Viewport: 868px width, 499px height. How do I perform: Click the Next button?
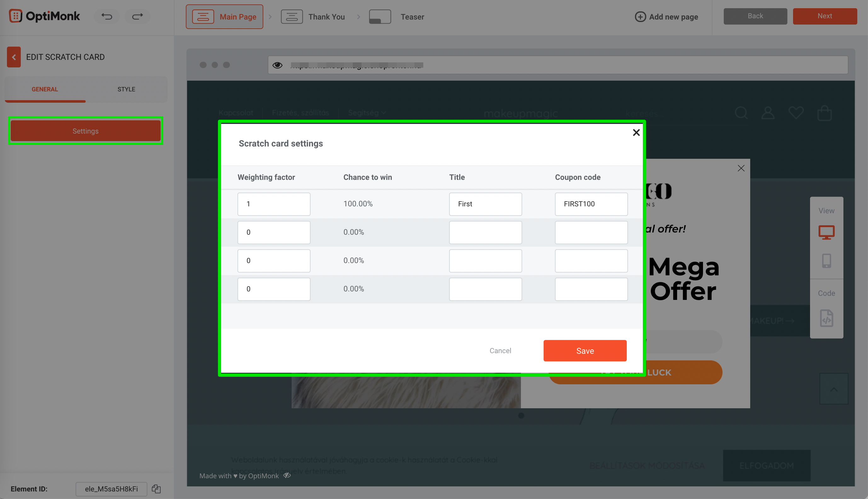[825, 16]
